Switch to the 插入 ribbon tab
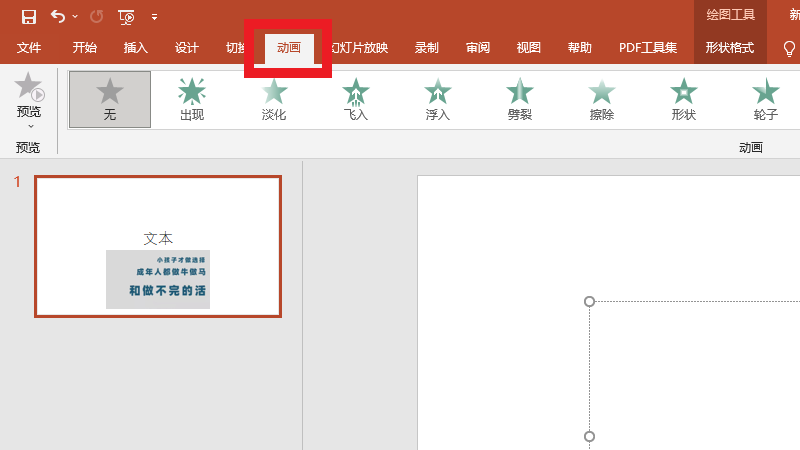This screenshot has height=450, width=800. [135, 47]
